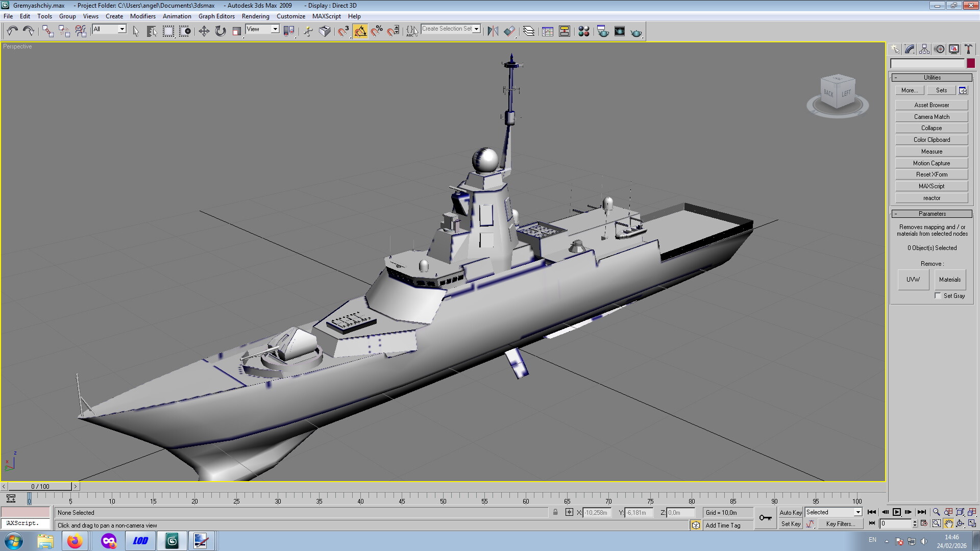Open the Modifiers menu
Screen dimensions: 980x551
coord(142,16)
